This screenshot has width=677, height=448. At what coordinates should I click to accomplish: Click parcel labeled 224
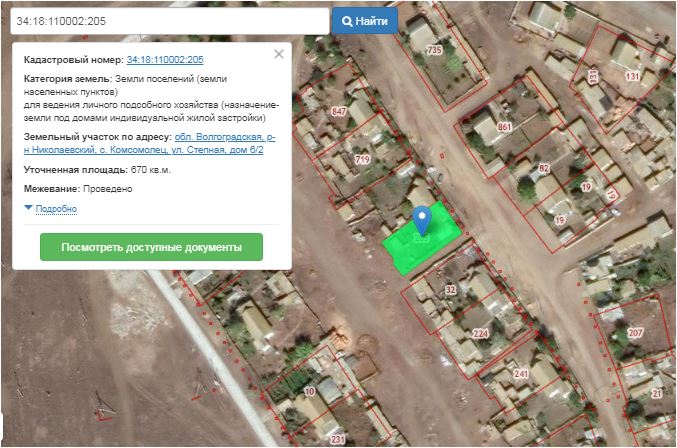480,333
